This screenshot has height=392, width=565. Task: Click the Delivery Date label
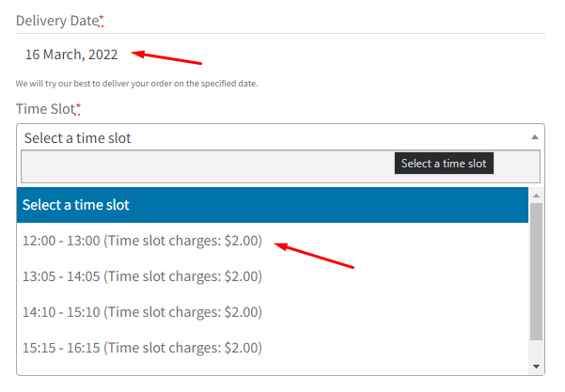(53, 21)
